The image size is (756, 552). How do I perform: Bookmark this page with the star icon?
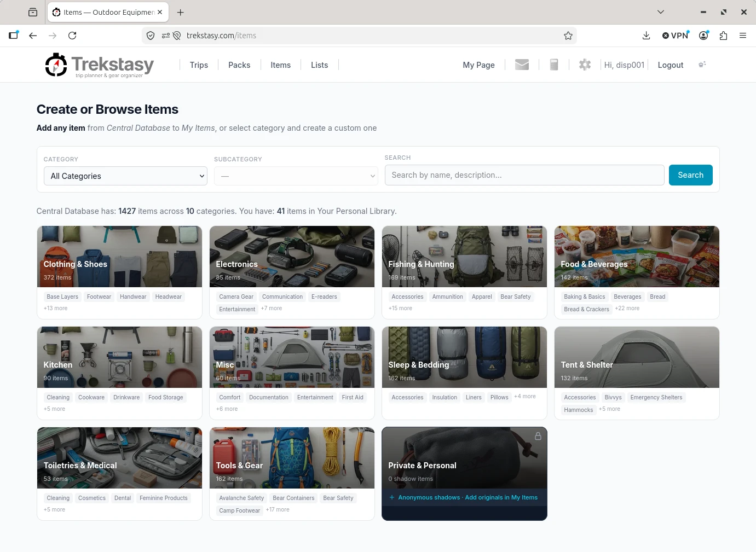click(568, 36)
